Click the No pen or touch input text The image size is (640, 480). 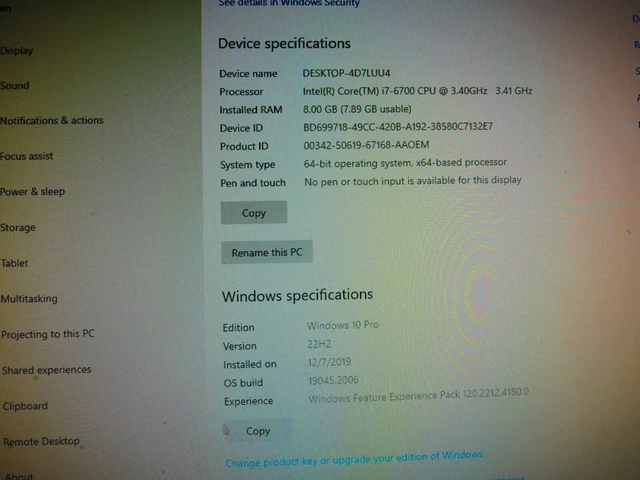tap(413, 181)
